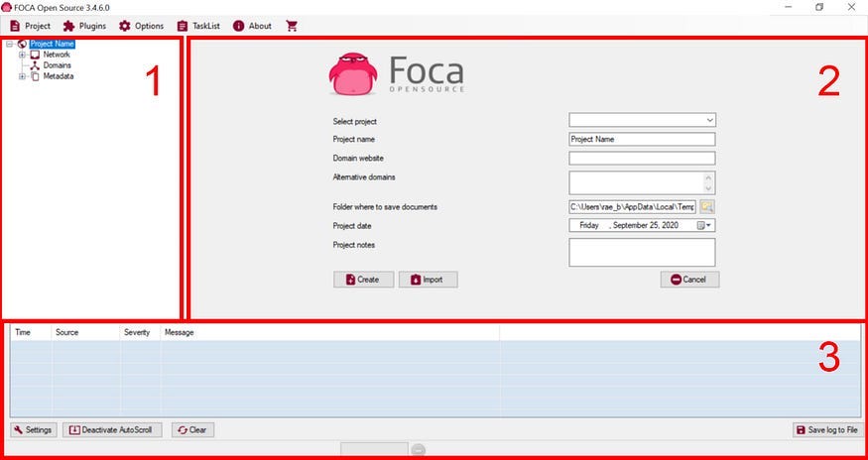Click the 'Select project' label
Viewport: 868px width, 460px height.
coord(355,121)
